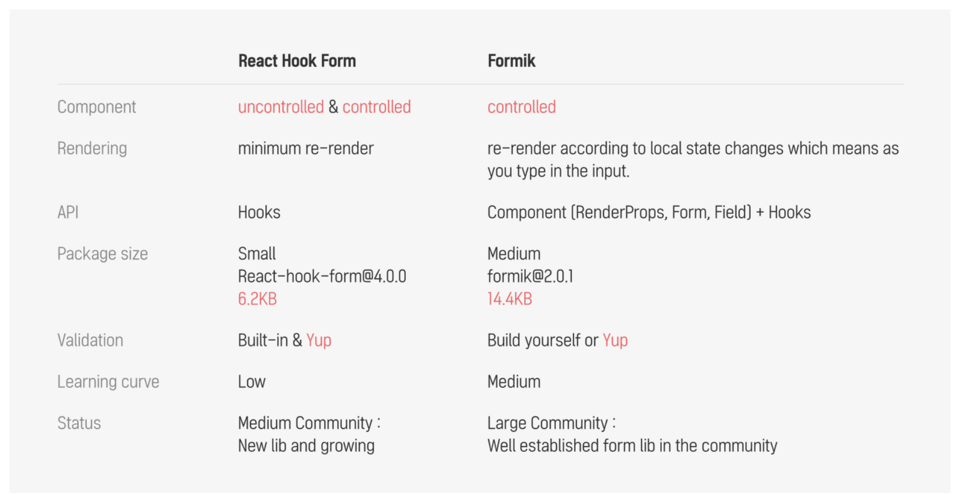Click the 'React-hook-form@4.0.0' version text
The height and width of the screenshot is (499, 980).
[x=322, y=277]
